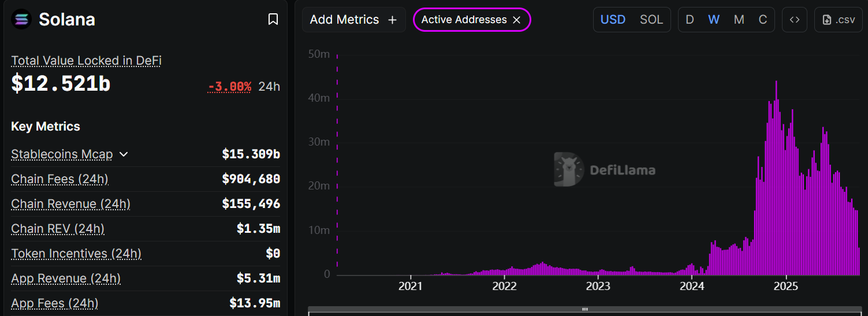868x316 pixels.
Task: Click the Chain Fees (24h) label
Action: [x=59, y=179]
